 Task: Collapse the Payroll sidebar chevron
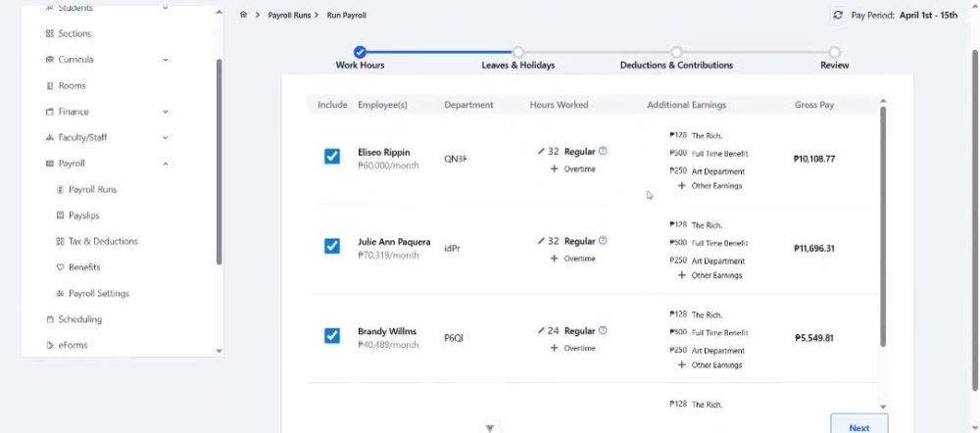165,164
